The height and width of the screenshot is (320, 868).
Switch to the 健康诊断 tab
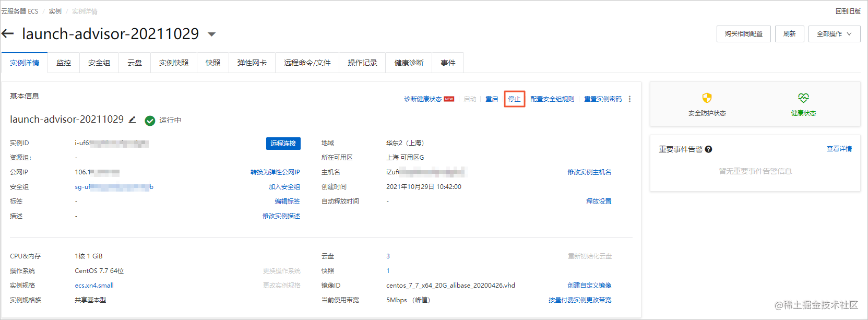(x=409, y=63)
